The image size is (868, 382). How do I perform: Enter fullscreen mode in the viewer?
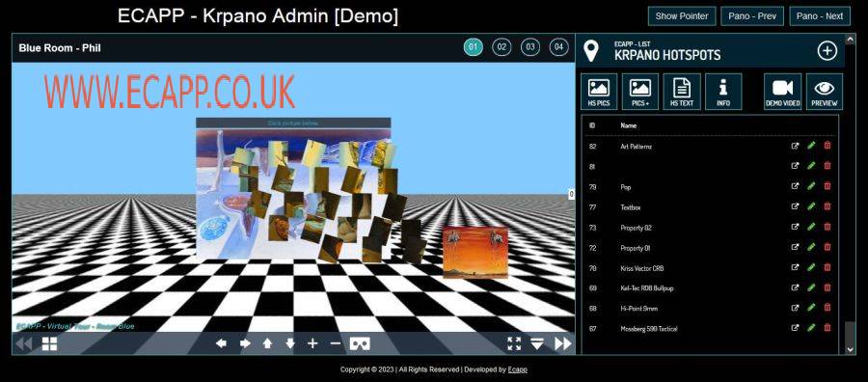[514, 343]
